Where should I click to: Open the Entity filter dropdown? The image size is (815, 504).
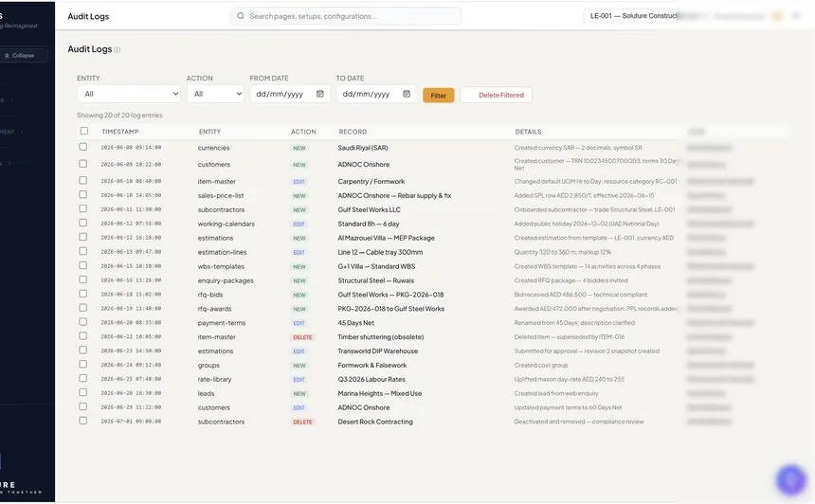[x=129, y=94]
